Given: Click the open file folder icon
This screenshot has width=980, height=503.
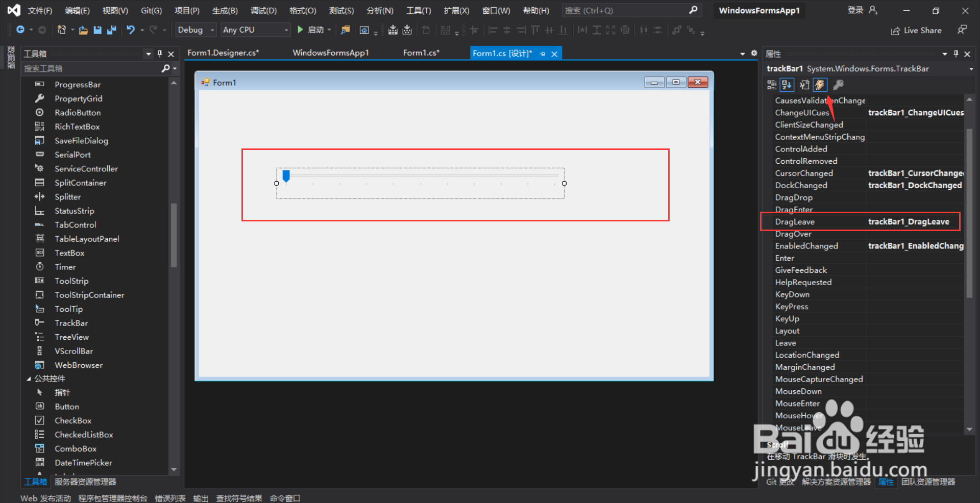Looking at the screenshot, I should point(83,30).
